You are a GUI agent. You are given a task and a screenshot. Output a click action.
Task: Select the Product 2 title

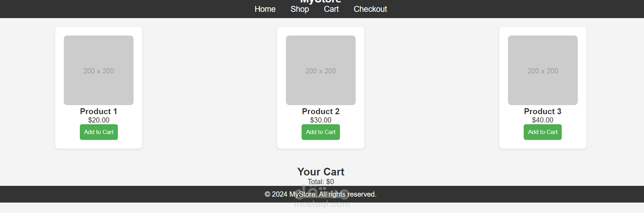(320, 111)
